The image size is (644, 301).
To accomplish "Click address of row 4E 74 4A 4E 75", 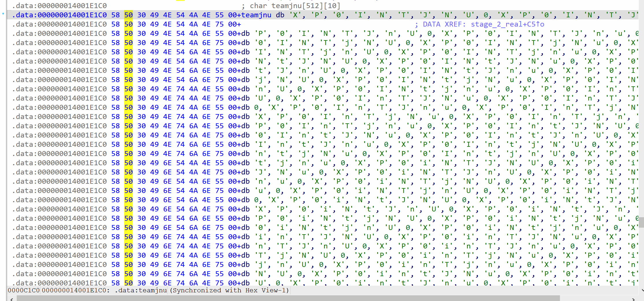I will pos(59,98).
